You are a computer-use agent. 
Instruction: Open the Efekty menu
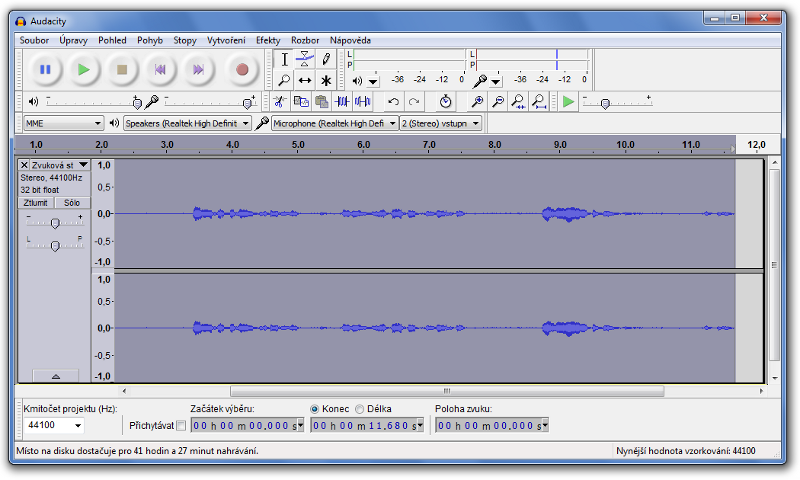[x=268, y=40]
